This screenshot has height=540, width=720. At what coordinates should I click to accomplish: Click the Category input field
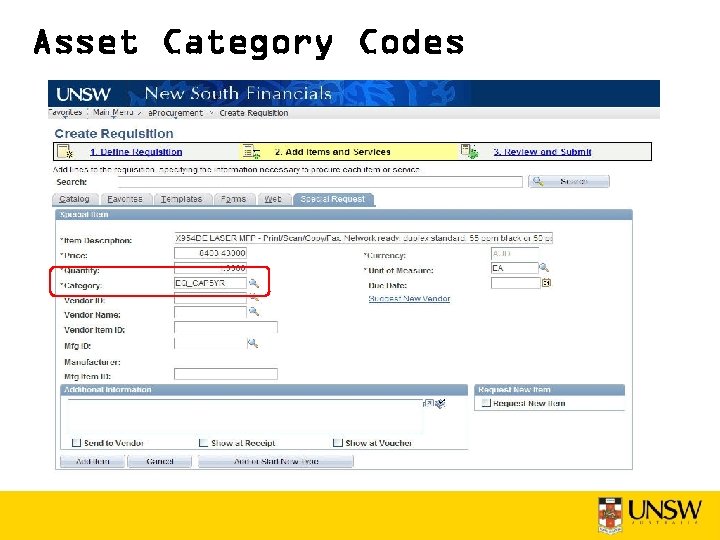pyautogui.click(x=210, y=283)
